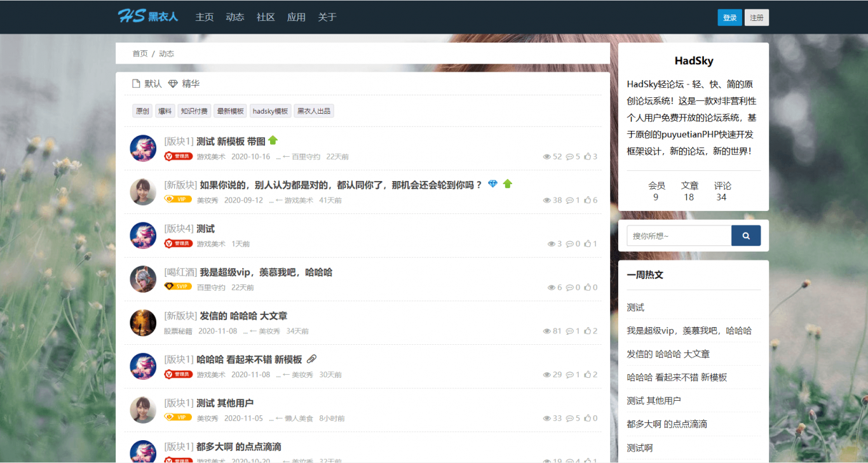Open 应用 in the top navigation

(296, 17)
